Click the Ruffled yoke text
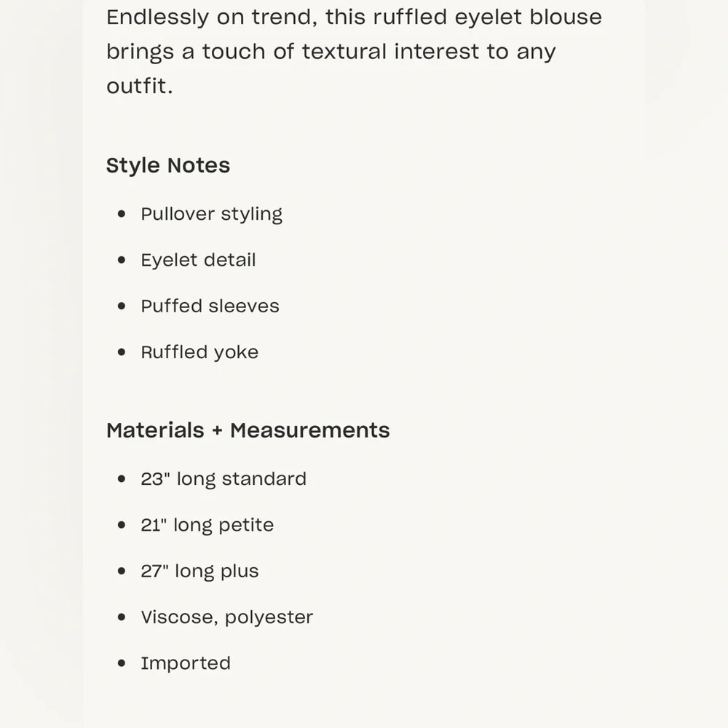Screen dimensions: 728x728 199,352
